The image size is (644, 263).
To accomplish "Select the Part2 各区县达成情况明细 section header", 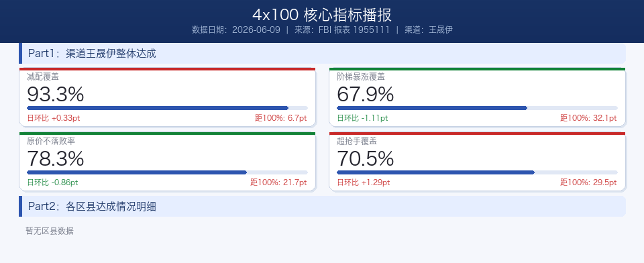I will click(323, 206).
